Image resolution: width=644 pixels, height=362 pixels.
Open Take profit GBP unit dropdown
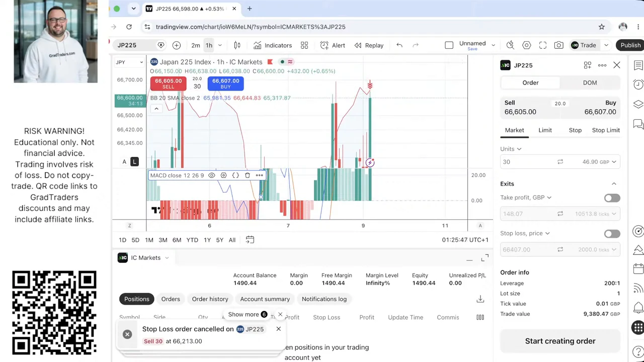(x=526, y=198)
